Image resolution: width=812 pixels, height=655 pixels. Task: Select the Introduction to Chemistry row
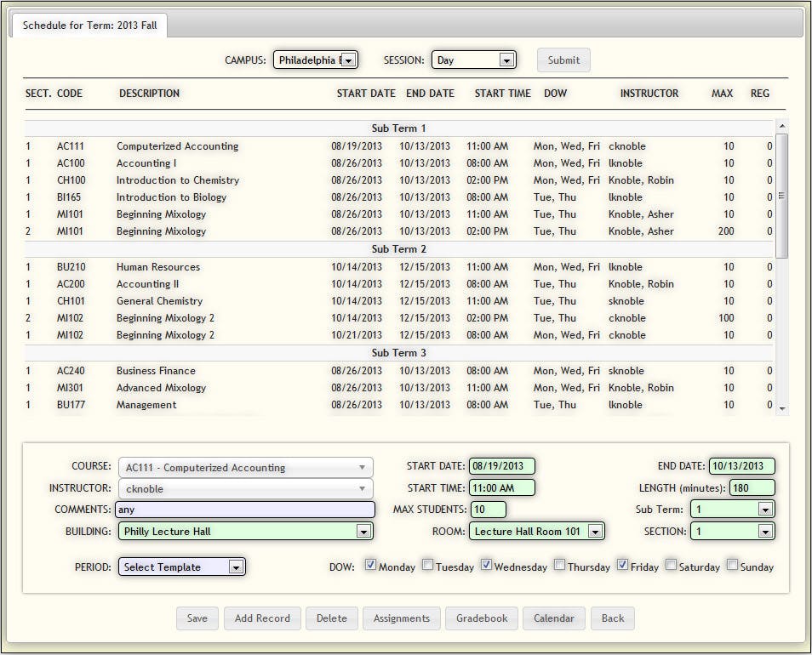(398, 180)
